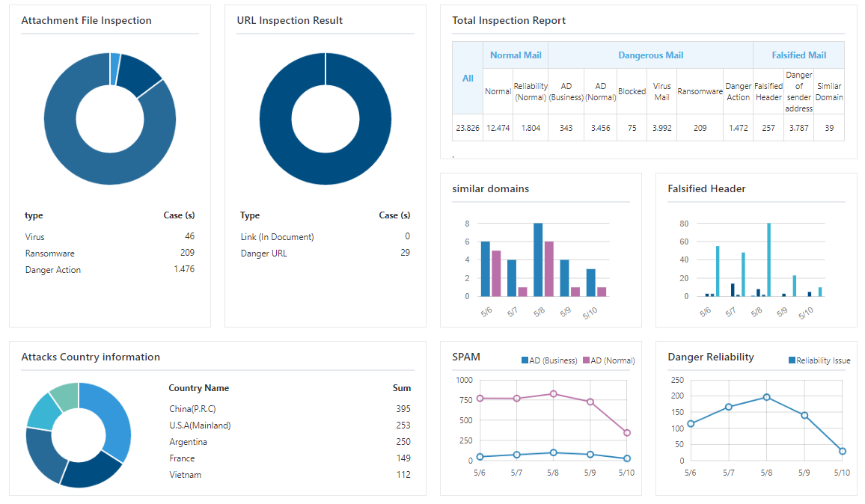Click the tallest 5/8 bar in Falsified Header

tap(768, 260)
